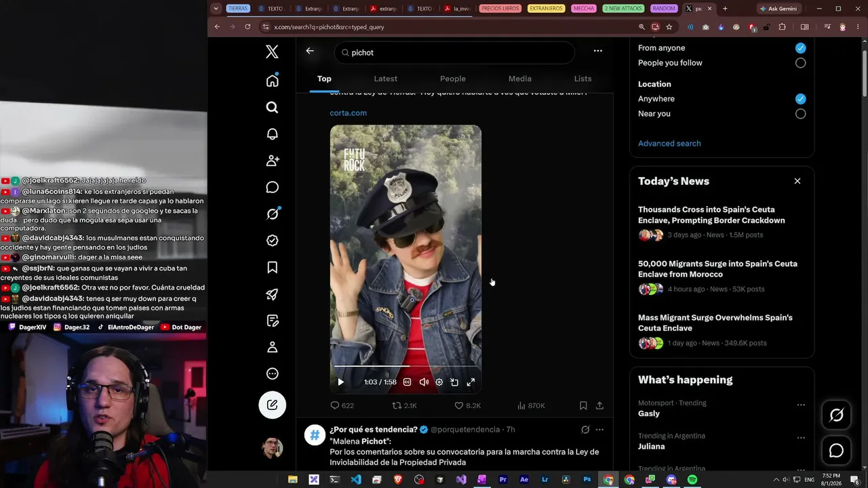
Task: Select the Near you radio option
Action: point(800,114)
